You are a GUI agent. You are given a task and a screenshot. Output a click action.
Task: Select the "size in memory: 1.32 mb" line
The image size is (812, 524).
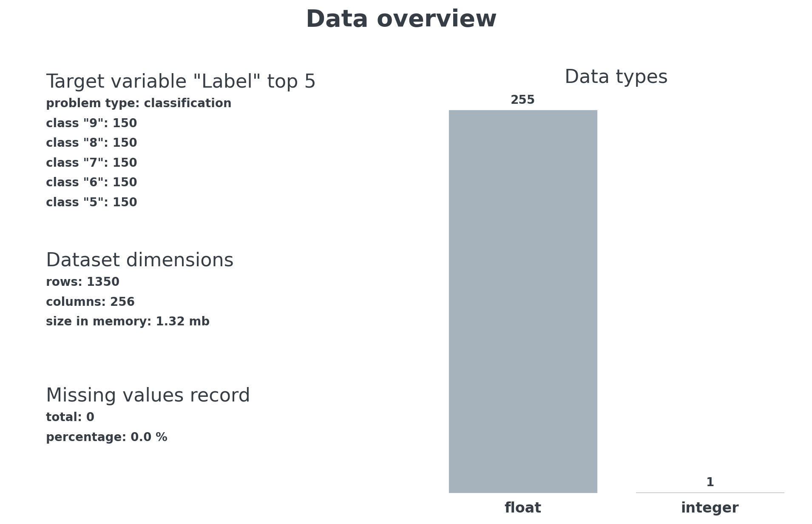coord(128,322)
